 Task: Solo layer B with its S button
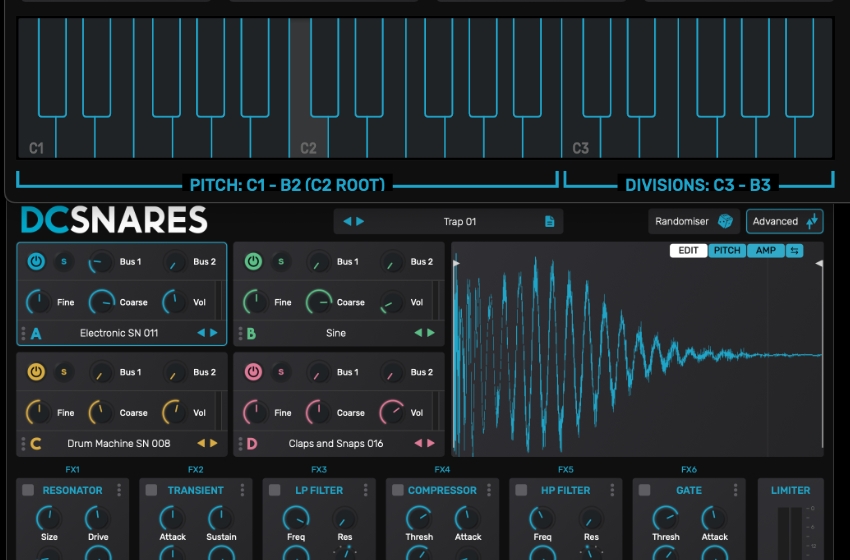[281, 262]
